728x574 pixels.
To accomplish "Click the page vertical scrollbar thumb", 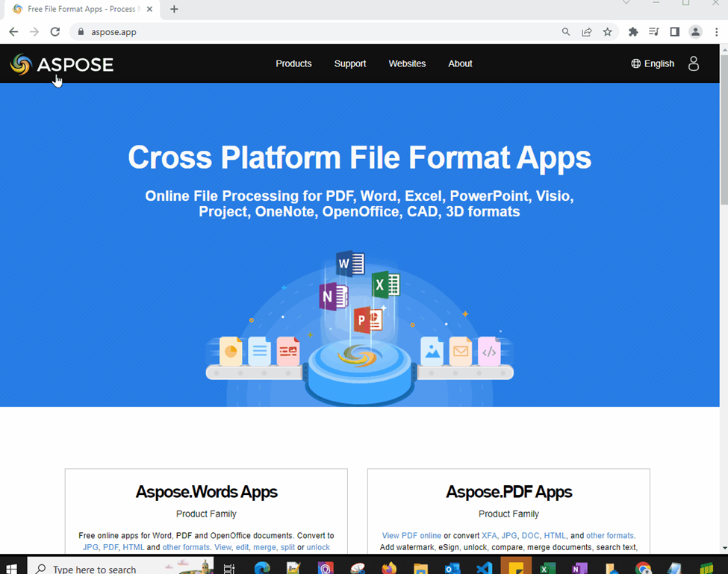I will [724, 128].
